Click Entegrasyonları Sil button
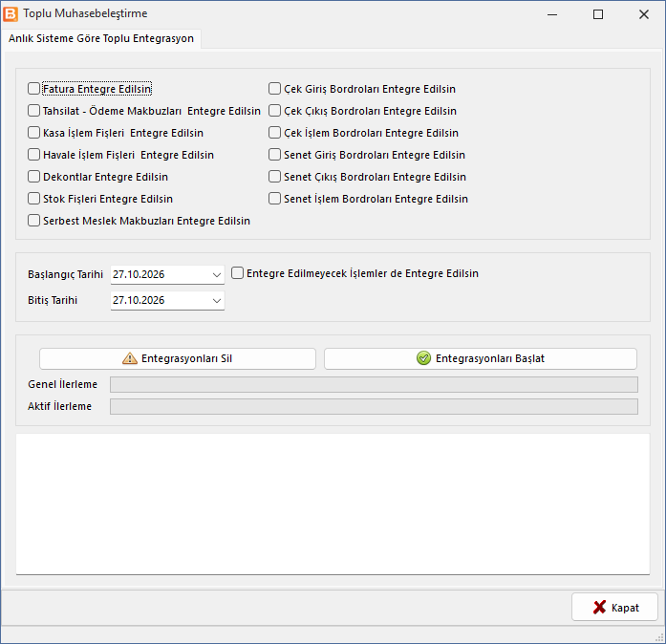This screenshot has height=644, width=666. click(x=178, y=358)
